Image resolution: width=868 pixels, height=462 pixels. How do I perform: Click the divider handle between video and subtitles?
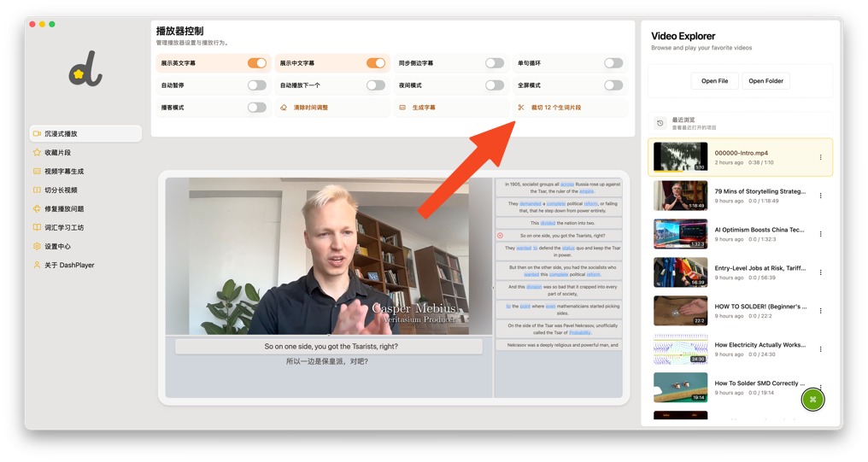[494, 288]
